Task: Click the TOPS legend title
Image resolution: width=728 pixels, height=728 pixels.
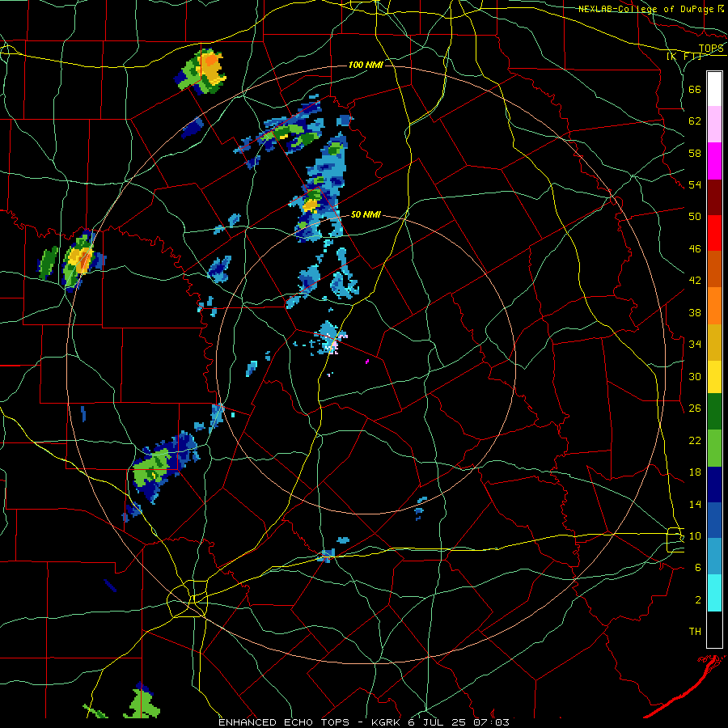Action: click(x=711, y=49)
